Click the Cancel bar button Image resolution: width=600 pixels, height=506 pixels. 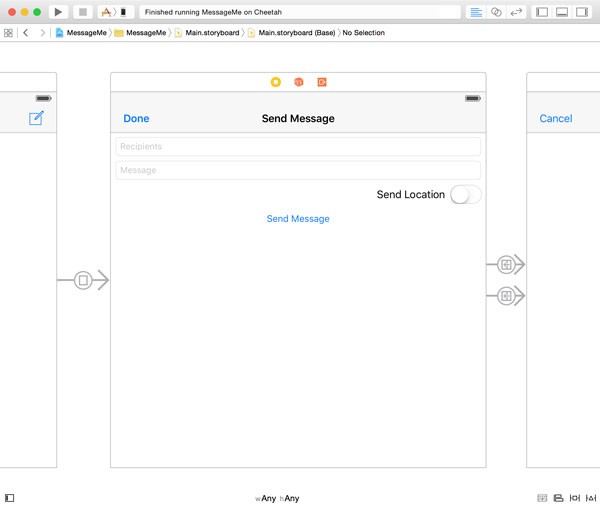(x=556, y=119)
